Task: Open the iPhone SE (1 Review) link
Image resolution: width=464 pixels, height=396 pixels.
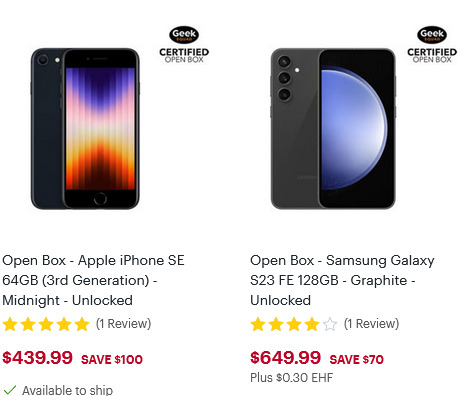Action: click(124, 324)
